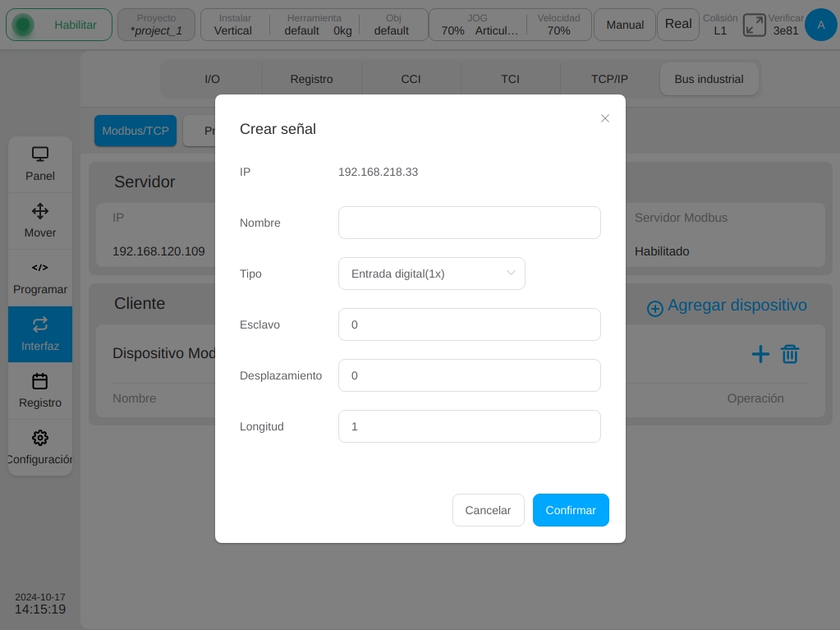The width and height of the screenshot is (840, 630).
Task: Open the Instalar Vertical setting
Action: coord(233,25)
